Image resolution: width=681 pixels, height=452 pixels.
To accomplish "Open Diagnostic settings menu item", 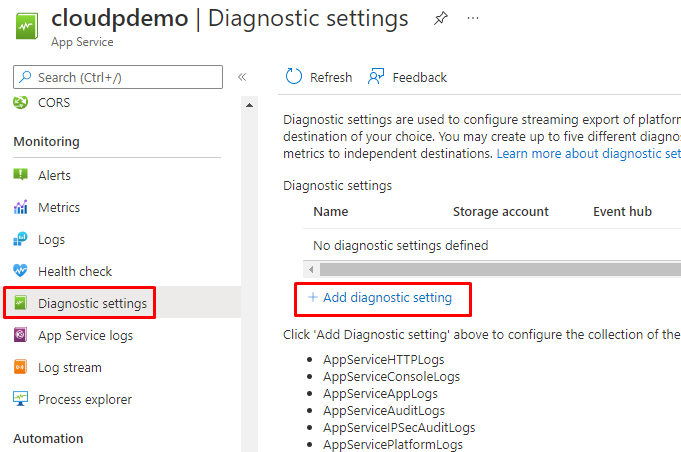I will [92, 303].
